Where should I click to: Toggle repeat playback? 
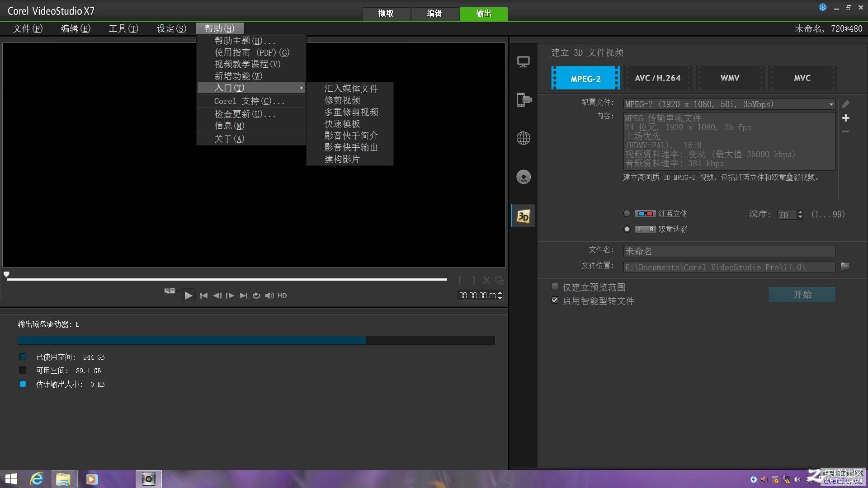256,296
